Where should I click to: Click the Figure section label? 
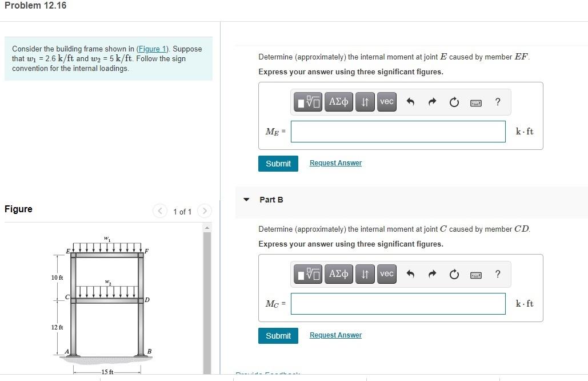click(x=18, y=209)
